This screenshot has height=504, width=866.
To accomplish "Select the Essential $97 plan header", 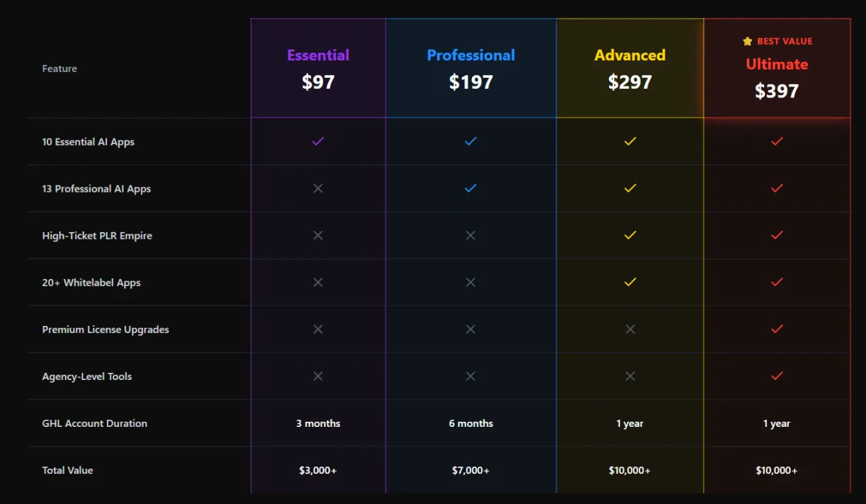I will point(318,68).
